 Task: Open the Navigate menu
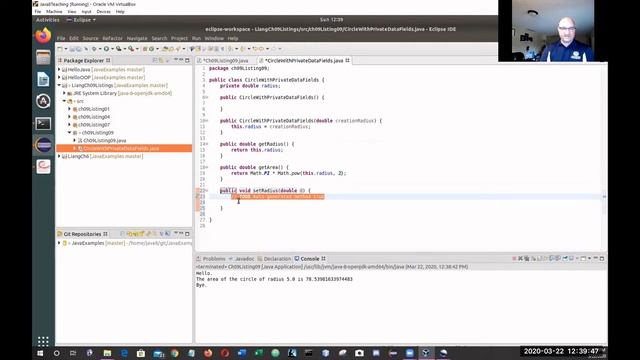point(137,38)
